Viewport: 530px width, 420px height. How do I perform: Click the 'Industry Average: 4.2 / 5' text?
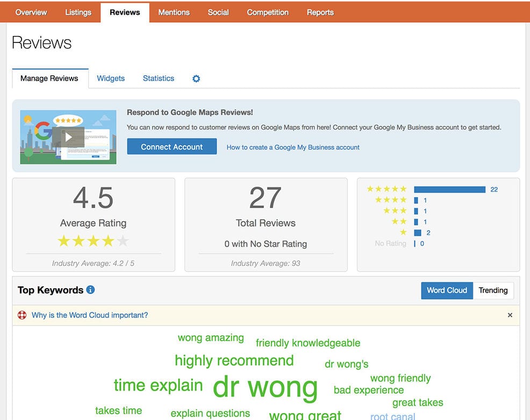[93, 264]
